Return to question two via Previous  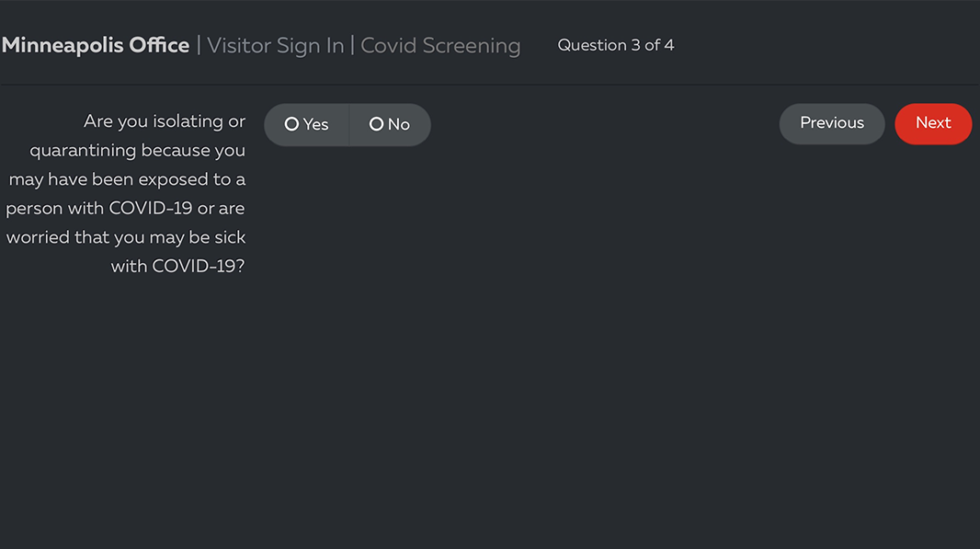pyautogui.click(x=832, y=124)
